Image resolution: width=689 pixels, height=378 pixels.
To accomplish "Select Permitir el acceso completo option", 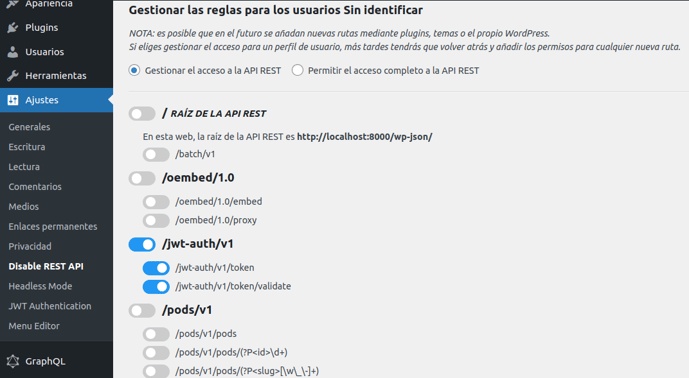I will [x=297, y=70].
